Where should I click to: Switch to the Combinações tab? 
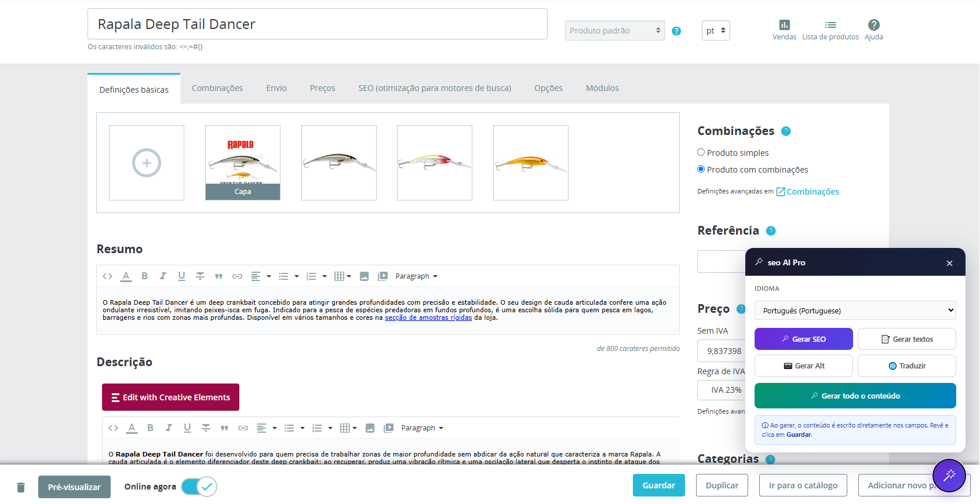[217, 88]
